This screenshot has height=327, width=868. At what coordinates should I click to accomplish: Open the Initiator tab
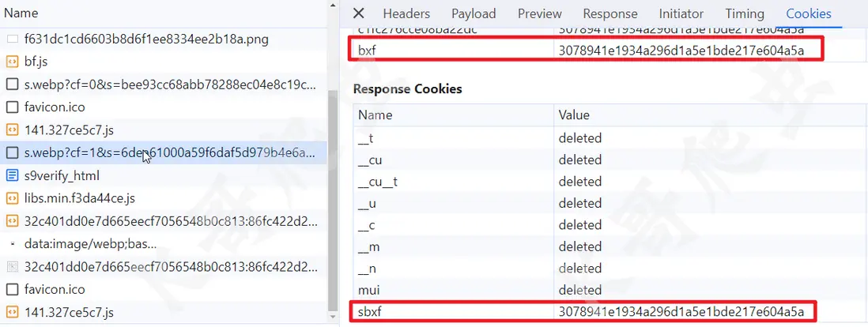681,13
